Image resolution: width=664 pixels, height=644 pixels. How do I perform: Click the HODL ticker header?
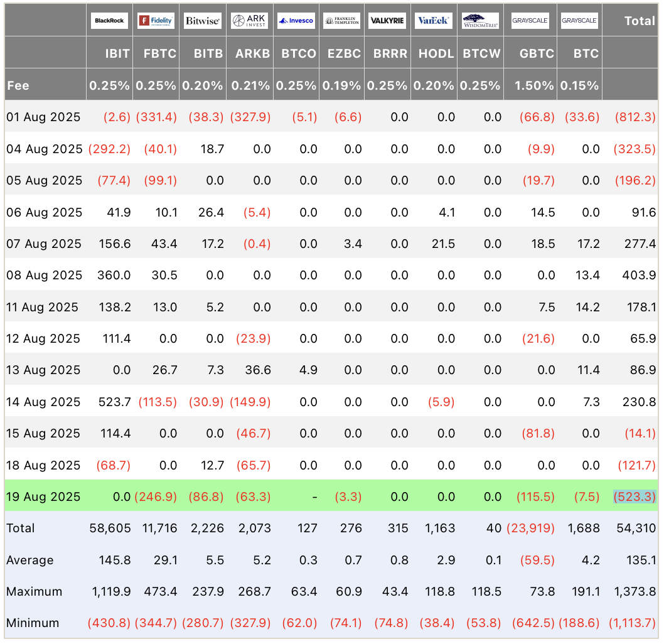[x=436, y=53]
